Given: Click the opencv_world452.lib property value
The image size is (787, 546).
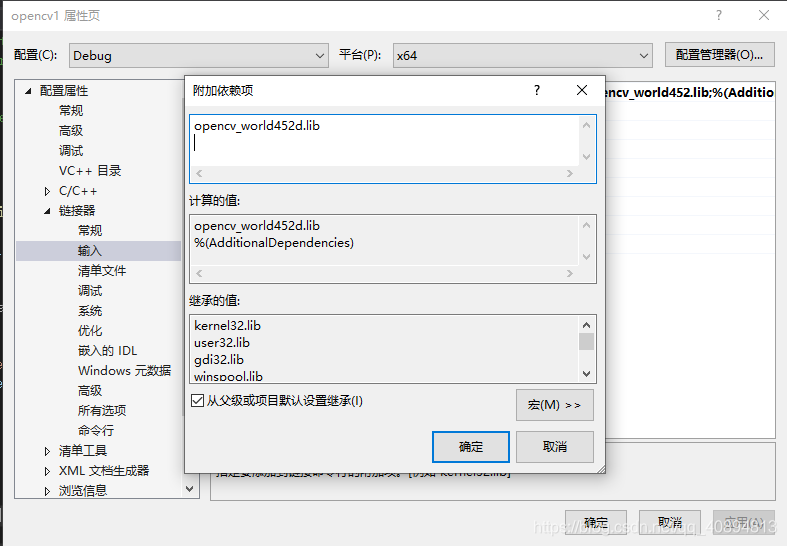Looking at the screenshot, I should click(x=689, y=92).
